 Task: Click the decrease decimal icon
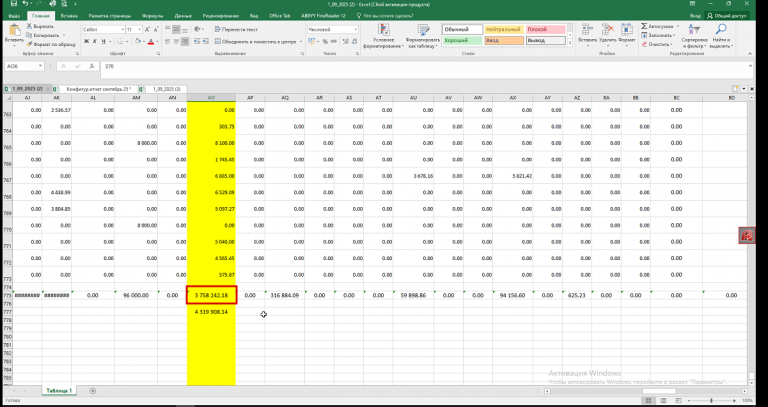pos(353,42)
